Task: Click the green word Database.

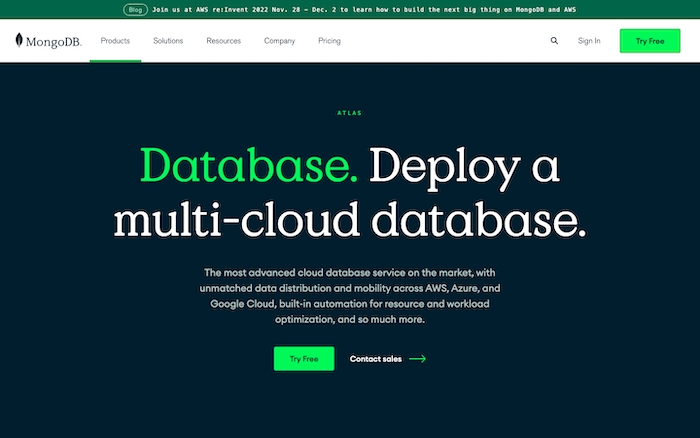Action: (249, 166)
